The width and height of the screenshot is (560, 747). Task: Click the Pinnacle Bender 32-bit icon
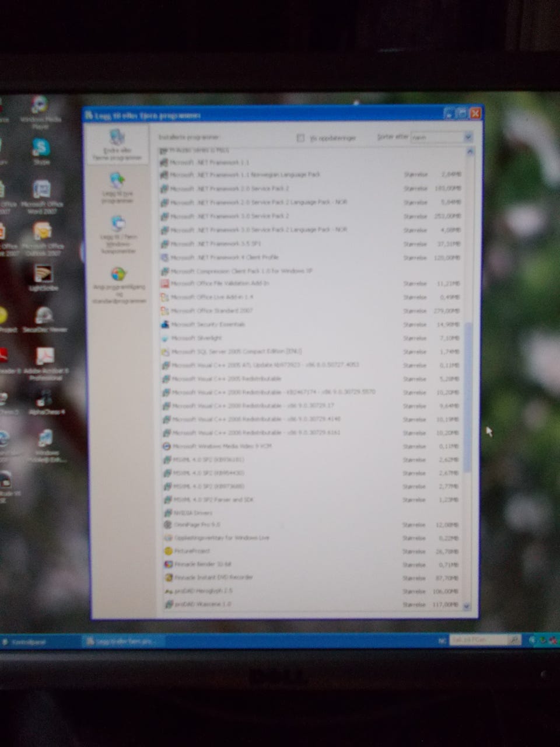168,564
